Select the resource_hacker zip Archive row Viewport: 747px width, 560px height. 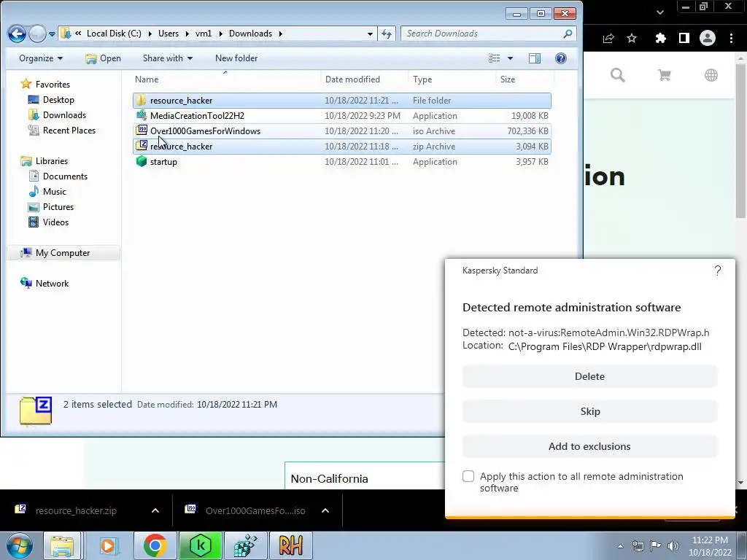(x=341, y=146)
